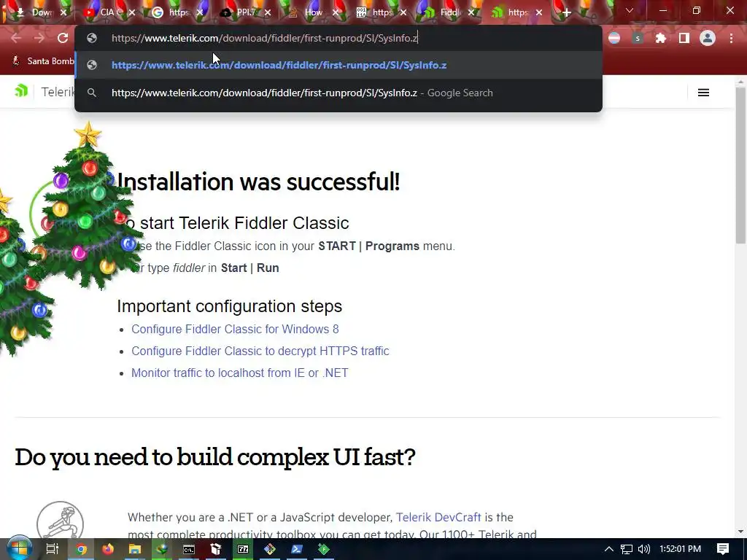Expand the tab search chevron

[x=630, y=10]
